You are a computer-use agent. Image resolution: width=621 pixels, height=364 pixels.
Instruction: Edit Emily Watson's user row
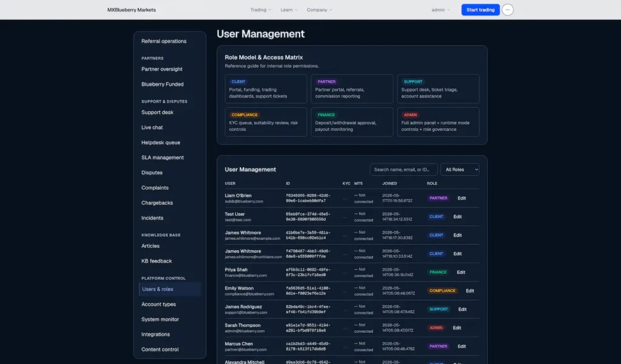[470, 291]
